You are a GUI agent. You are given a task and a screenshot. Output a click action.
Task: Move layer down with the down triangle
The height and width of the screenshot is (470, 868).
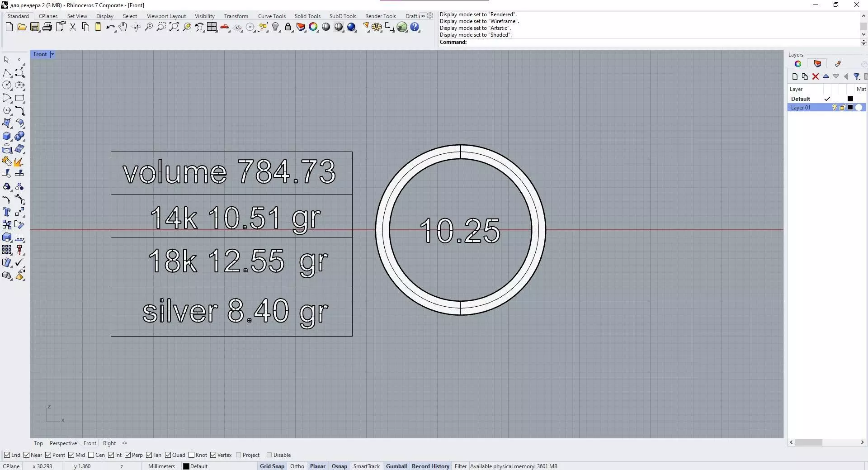click(836, 76)
